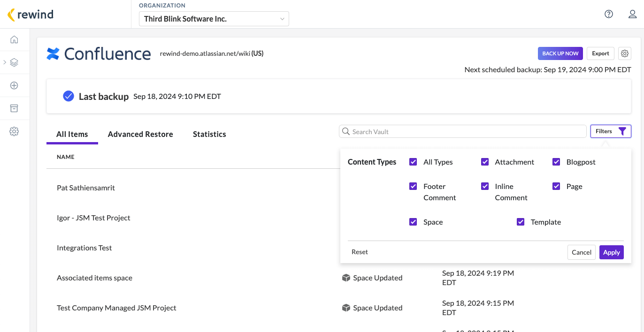The height and width of the screenshot is (332, 644).
Task: Uncheck the All Types checkbox
Action: pyautogui.click(x=413, y=162)
